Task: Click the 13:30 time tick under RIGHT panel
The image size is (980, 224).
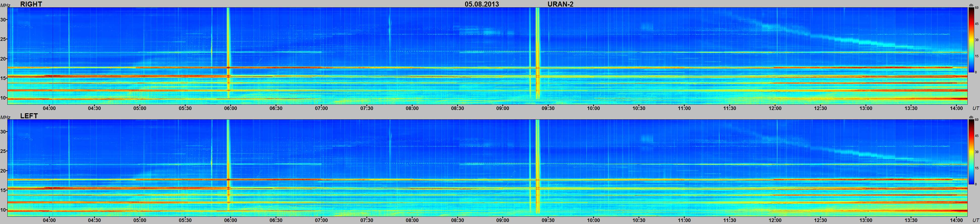Action: [x=911, y=108]
